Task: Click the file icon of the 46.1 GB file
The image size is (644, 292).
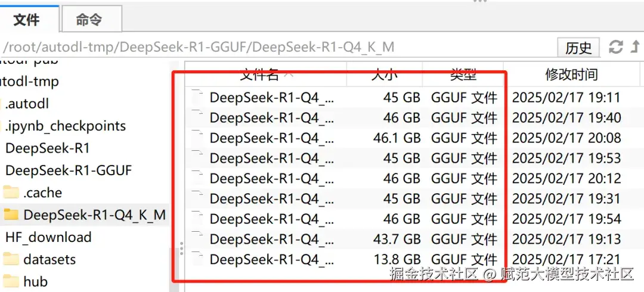Action: (x=198, y=138)
